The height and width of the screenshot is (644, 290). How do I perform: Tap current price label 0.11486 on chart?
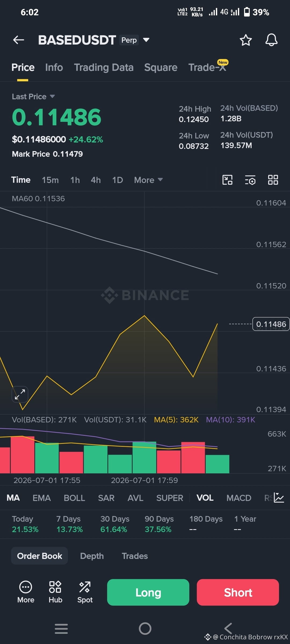tap(271, 324)
